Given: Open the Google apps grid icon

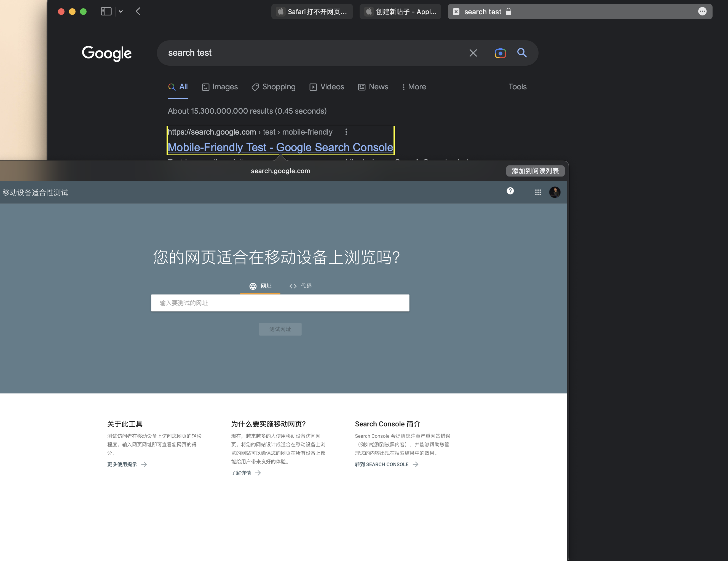Looking at the screenshot, I should click(x=538, y=192).
